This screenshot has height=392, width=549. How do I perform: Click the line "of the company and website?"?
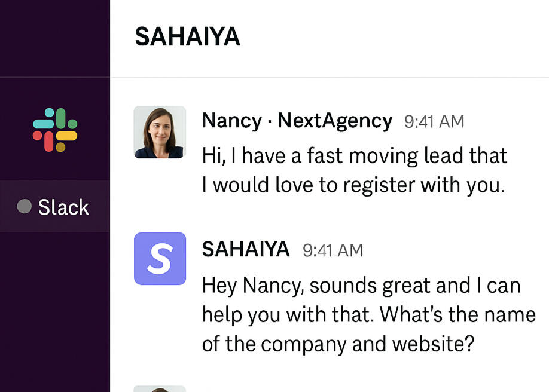[338, 344]
